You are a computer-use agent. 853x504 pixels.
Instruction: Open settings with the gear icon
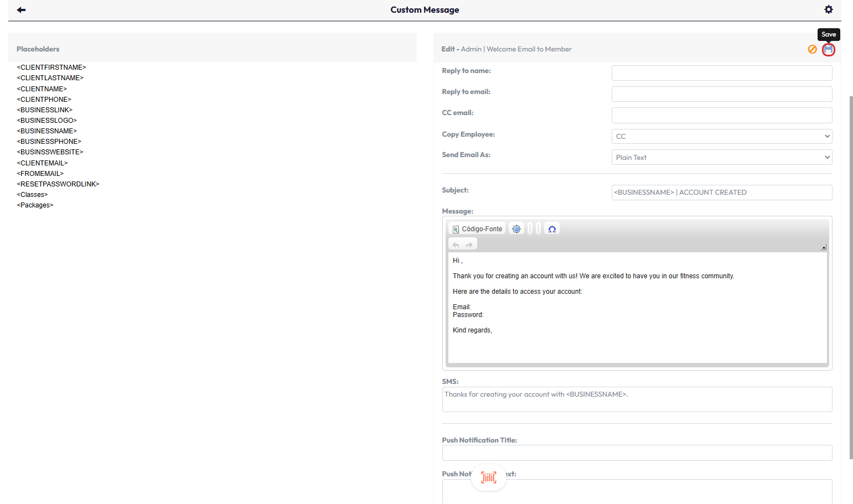[828, 9]
